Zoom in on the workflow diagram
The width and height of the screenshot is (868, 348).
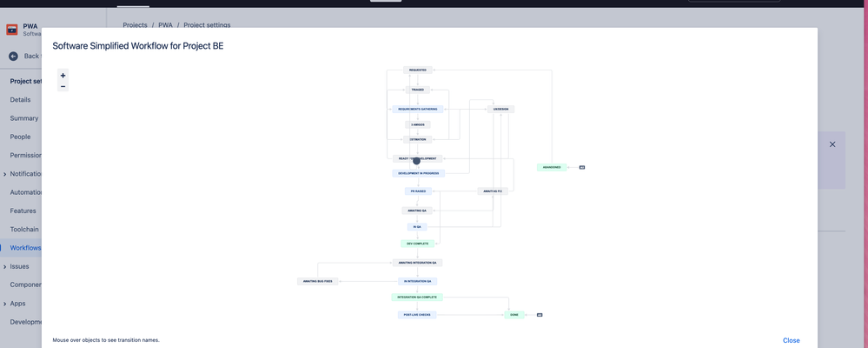[x=63, y=76]
